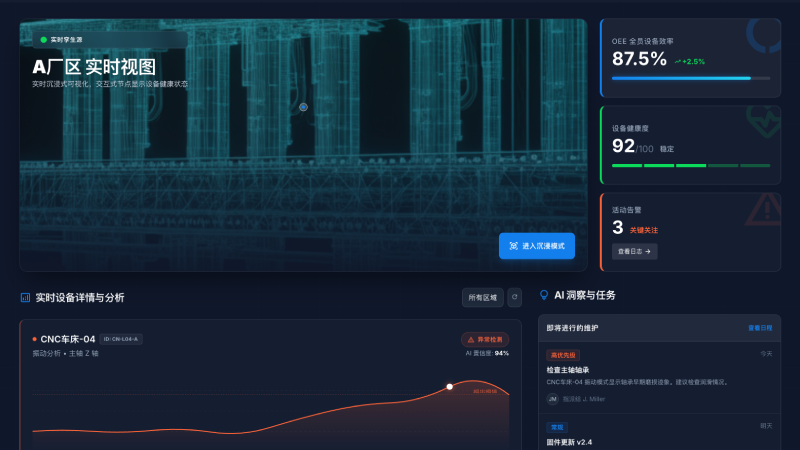Click the CNC车床-04 device title

pyautogui.click(x=68, y=339)
